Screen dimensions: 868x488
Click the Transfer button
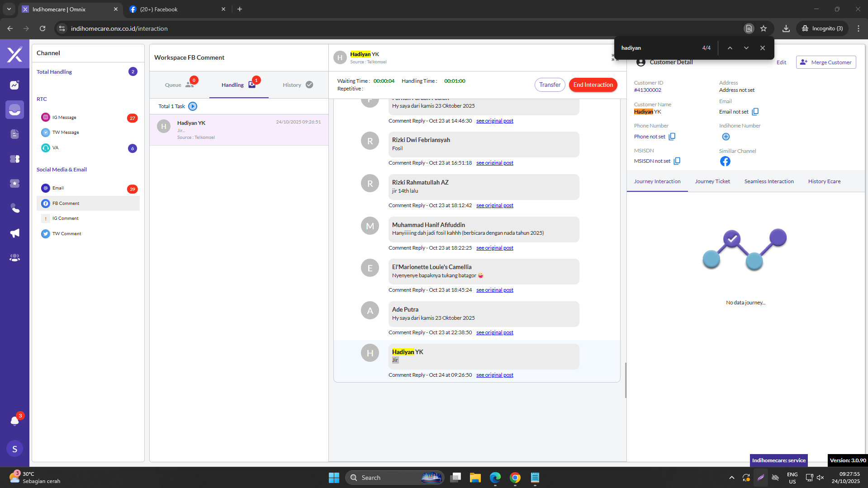click(550, 85)
